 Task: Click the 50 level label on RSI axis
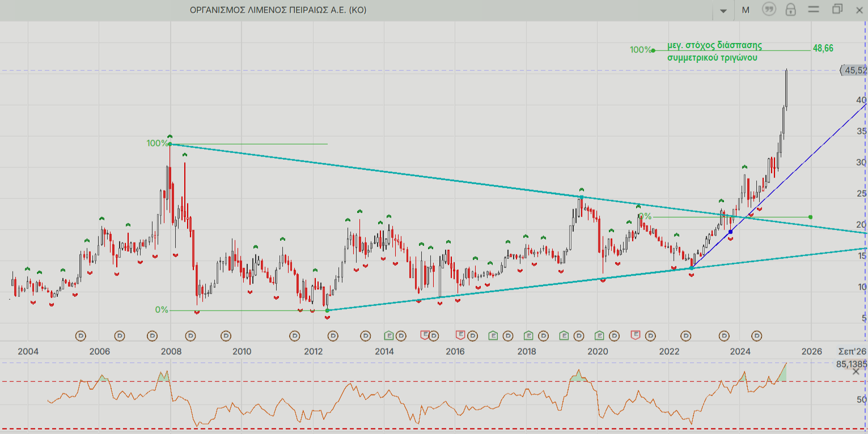(862, 400)
